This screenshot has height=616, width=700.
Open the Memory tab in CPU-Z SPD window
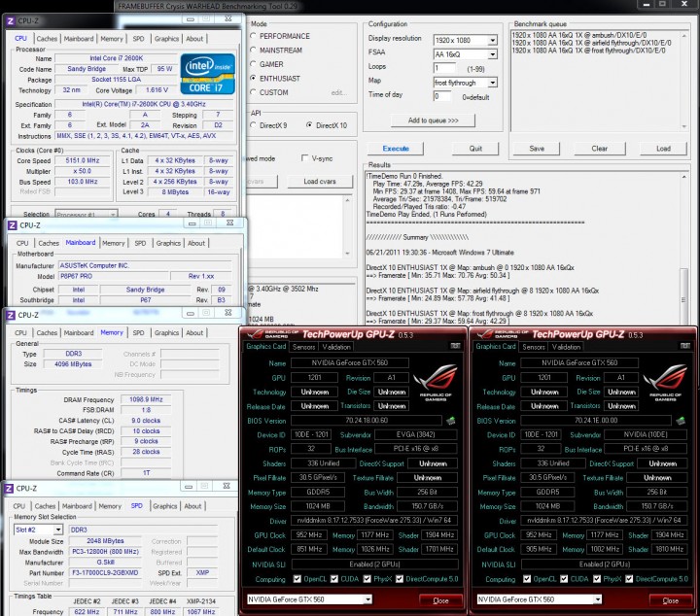click(110, 506)
